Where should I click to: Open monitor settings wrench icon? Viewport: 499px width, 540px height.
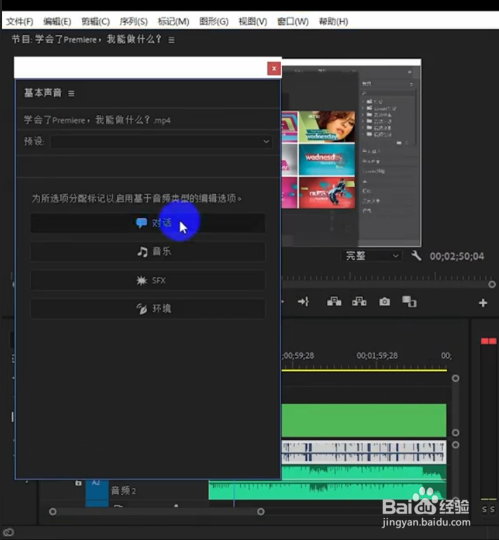coord(416,256)
